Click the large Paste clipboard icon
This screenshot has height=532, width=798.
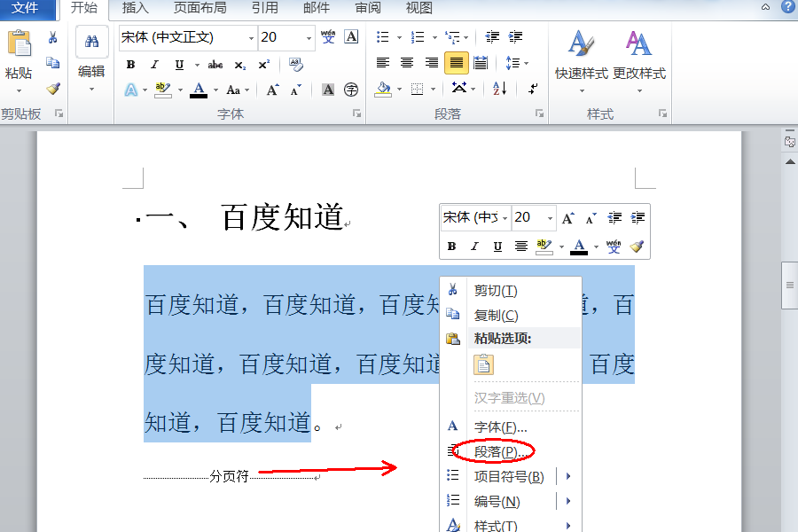tap(19, 43)
